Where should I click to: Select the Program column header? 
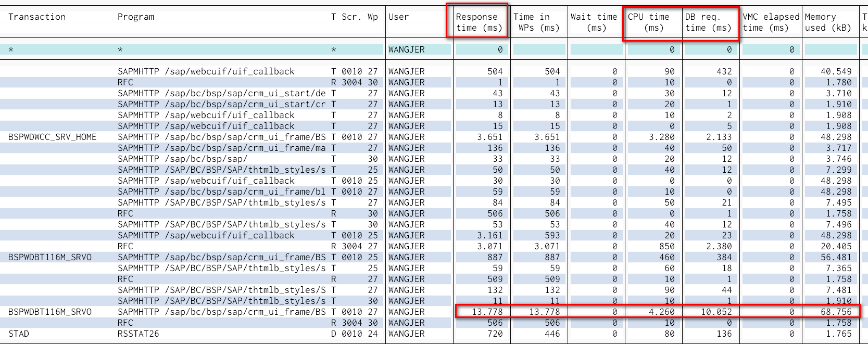pos(136,17)
